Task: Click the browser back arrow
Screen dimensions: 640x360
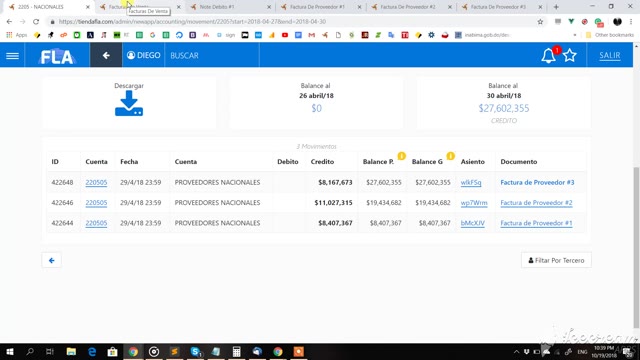Action: 9,22
